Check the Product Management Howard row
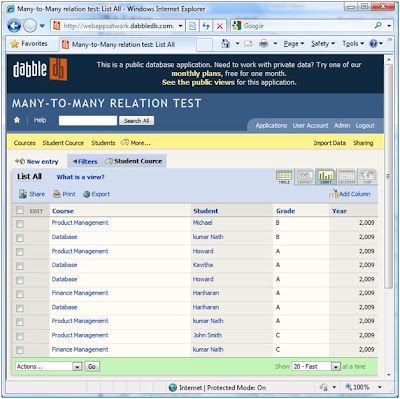 tap(20, 252)
